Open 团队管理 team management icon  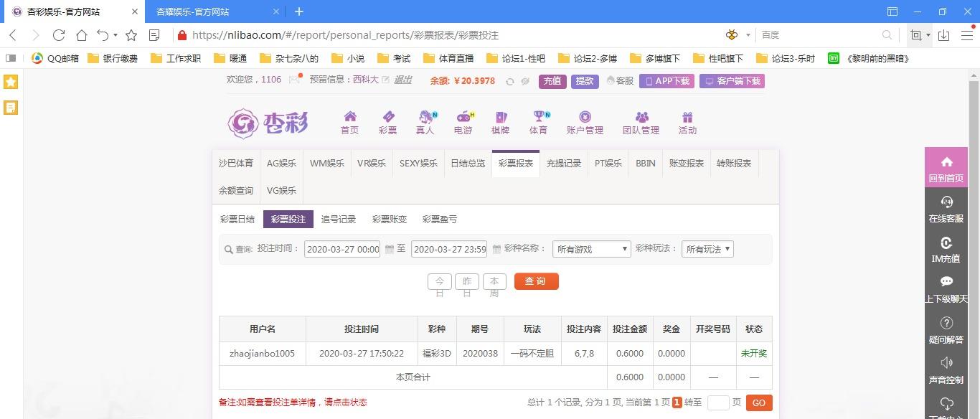pyautogui.click(x=641, y=117)
